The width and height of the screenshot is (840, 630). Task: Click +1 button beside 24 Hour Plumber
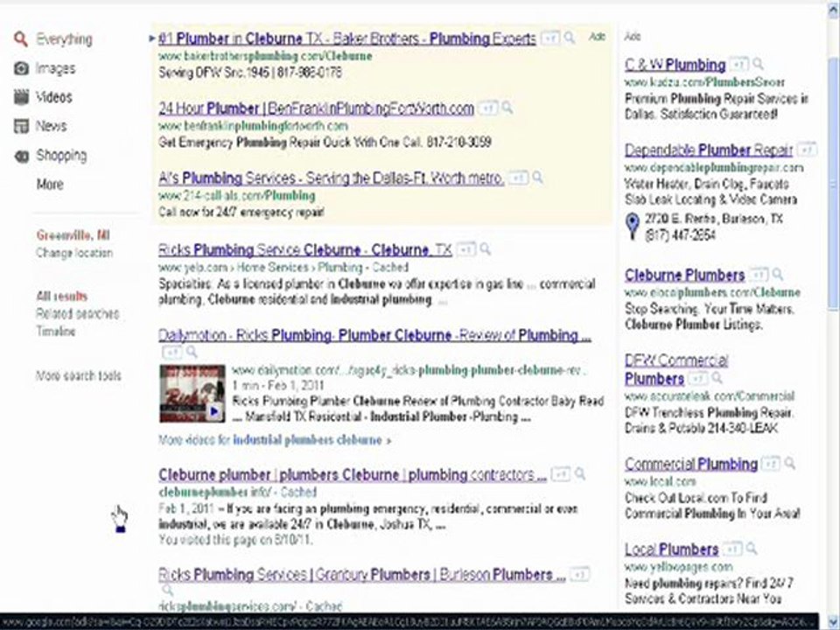(487, 108)
